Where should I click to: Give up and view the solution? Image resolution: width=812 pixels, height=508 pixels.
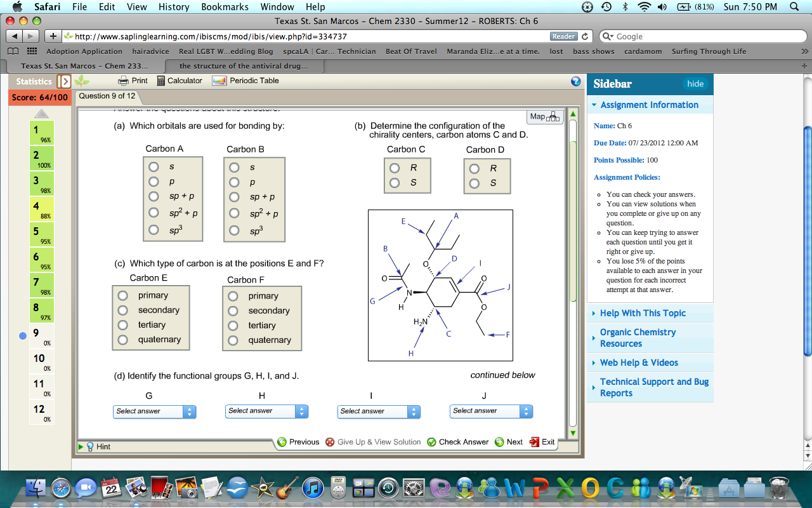click(x=373, y=442)
